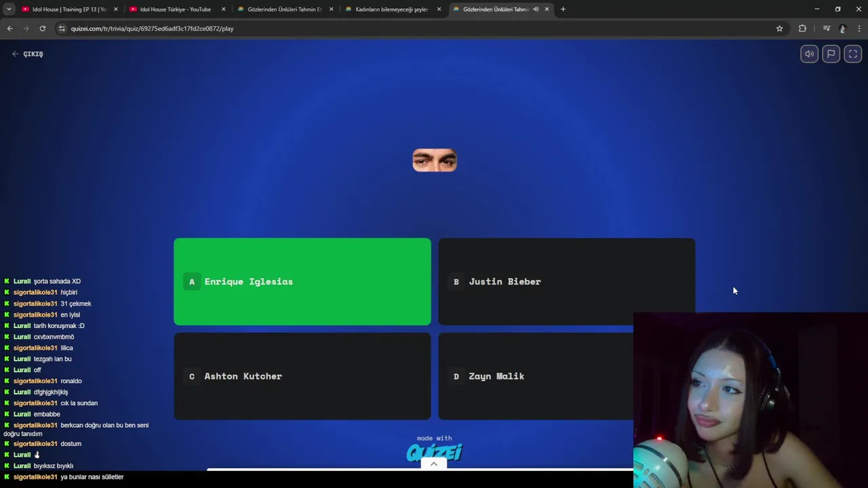Go back in browser history
The height and width of the screenshot is (488, 868).
(x=9, y=28)
